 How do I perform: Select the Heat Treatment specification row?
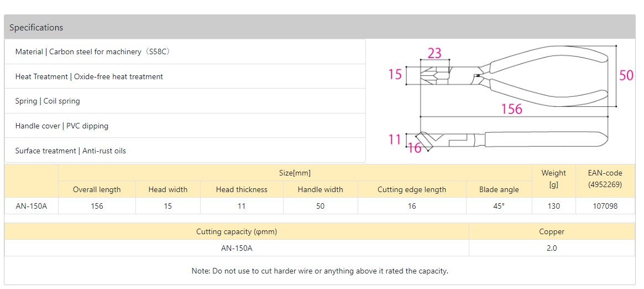click(x=89, y=77)
